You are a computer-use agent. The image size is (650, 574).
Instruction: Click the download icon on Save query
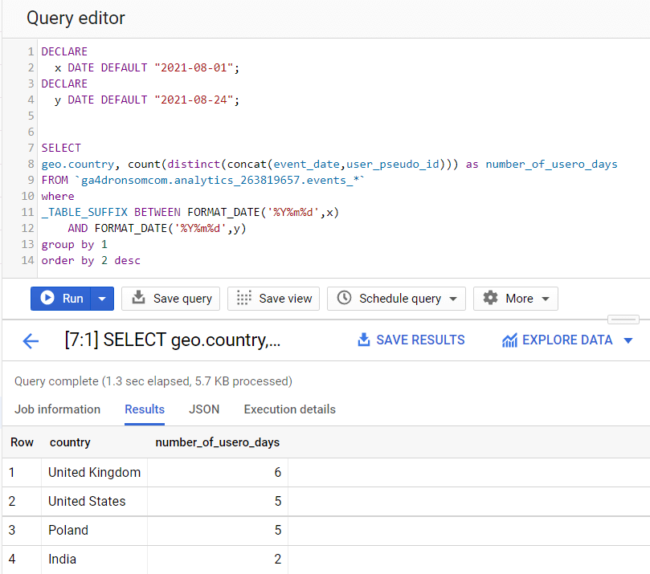coord(138,298)
